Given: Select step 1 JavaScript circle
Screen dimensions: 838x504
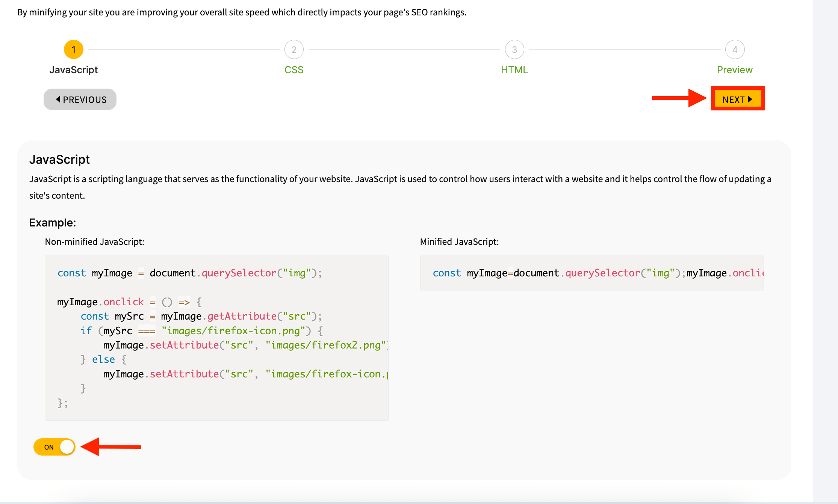Looking at the screenshot, I should (x=74, y=50).
